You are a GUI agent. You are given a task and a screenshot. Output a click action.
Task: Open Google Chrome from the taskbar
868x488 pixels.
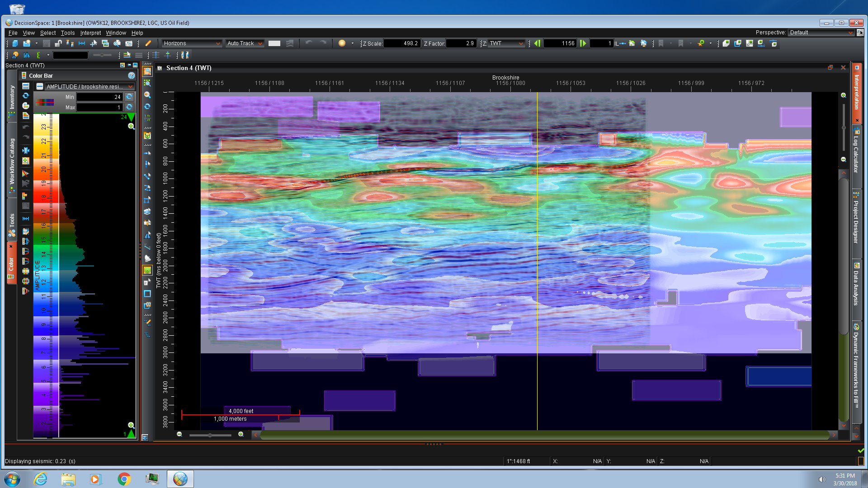tap(124, 479)
